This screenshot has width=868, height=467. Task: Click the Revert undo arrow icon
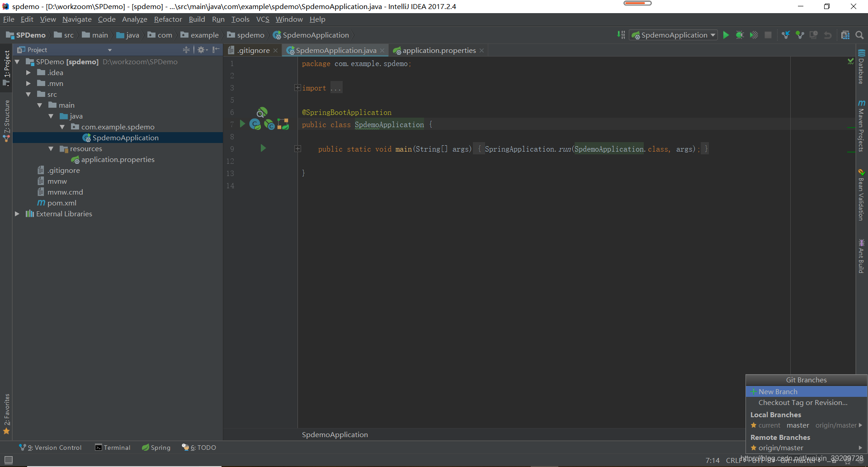pyautogui.click(x=828, y=35)
